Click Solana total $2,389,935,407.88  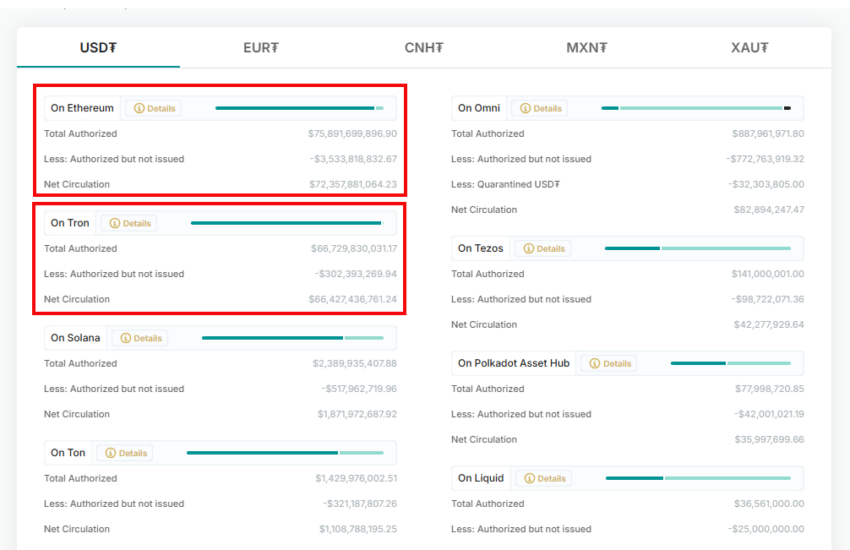(355, 364)
